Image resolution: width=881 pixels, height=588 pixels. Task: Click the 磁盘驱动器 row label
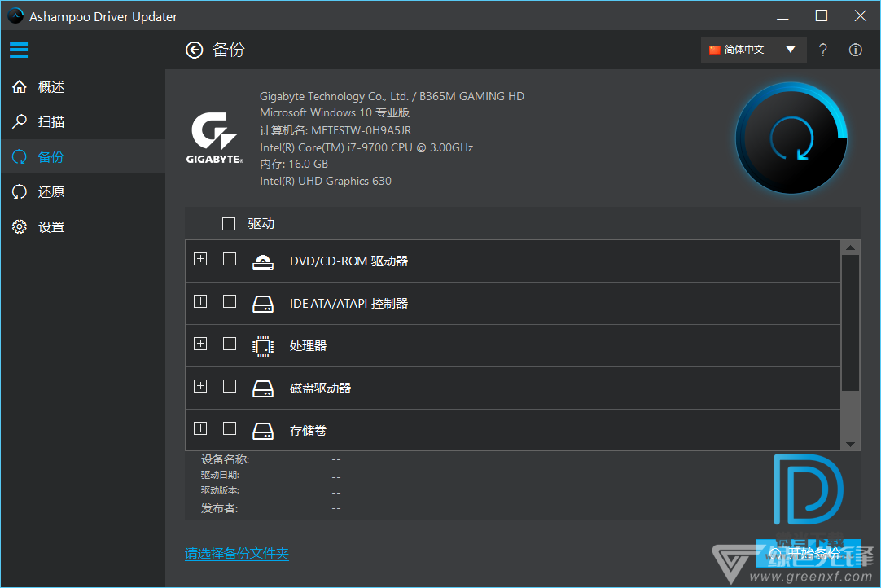click(320, 388)
